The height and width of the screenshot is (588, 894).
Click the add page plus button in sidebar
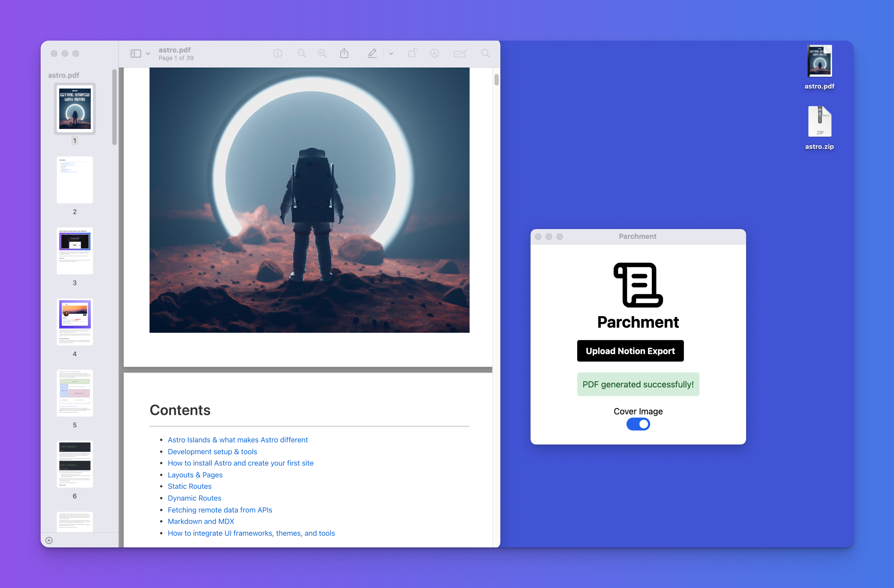pyautogui.click(x=49, y=540)
